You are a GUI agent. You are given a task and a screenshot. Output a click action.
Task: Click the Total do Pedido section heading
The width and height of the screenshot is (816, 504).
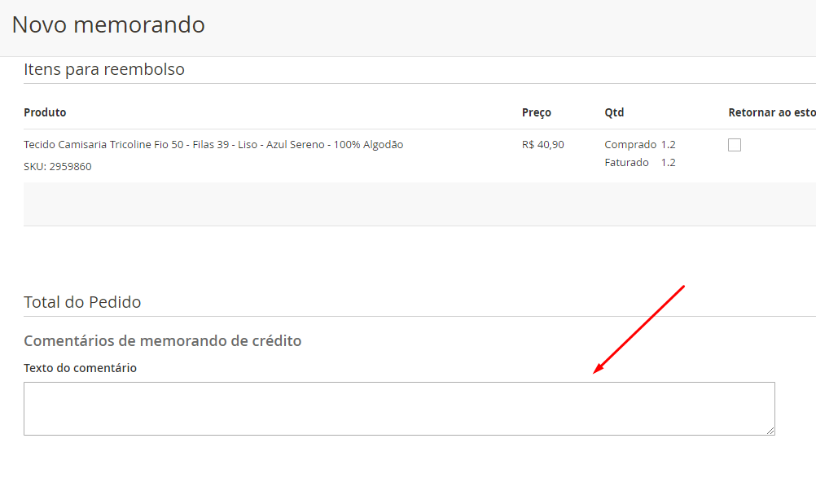coord(82,302)
